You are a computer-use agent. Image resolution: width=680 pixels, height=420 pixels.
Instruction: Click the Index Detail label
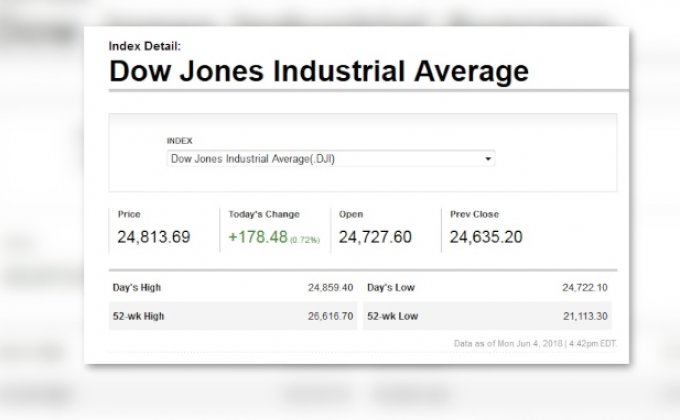pyautogui.click(x=144, y=46)
